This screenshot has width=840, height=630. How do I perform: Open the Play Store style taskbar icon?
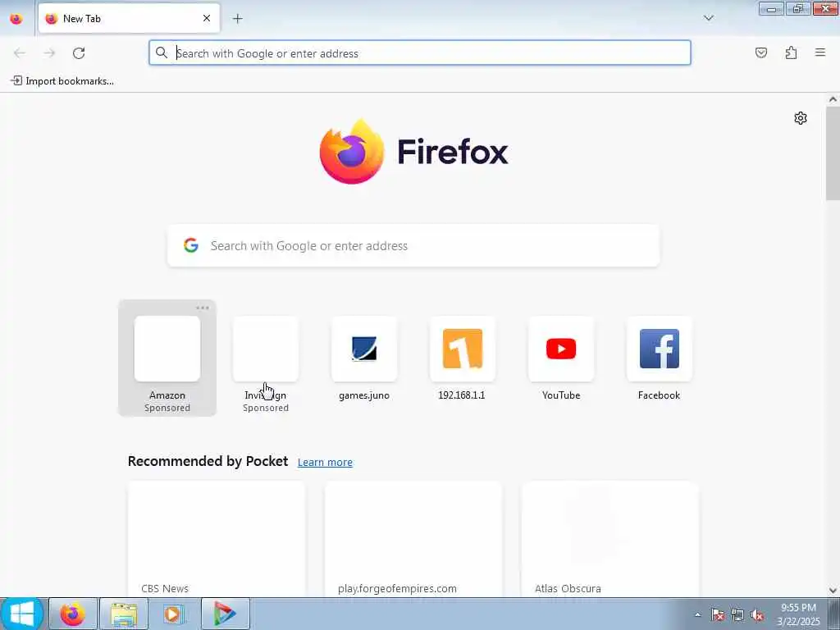pyautogui.click(x=225, y=614)
